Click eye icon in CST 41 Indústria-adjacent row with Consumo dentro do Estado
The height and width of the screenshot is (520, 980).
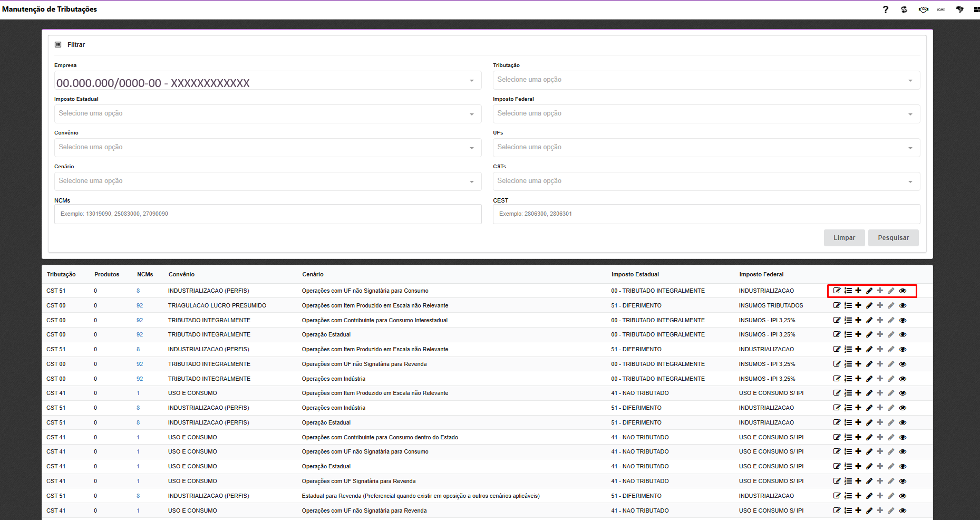point(903,437)
